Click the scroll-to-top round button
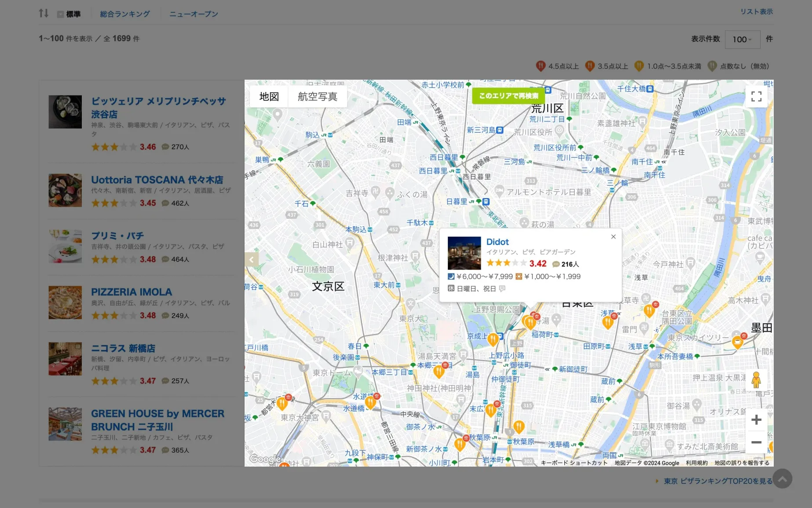The image size is (812, 508). pyautogui.click(x=782, y=479)
